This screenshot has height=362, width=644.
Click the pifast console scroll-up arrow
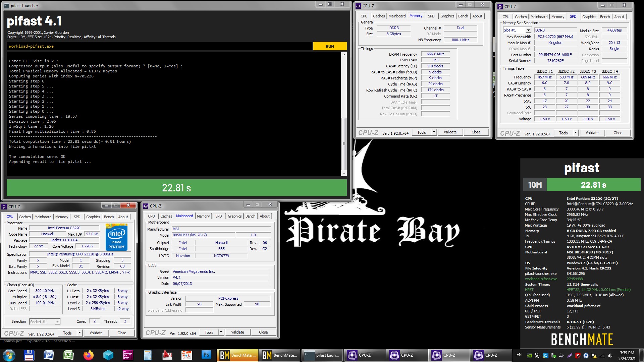coord(344,54)
